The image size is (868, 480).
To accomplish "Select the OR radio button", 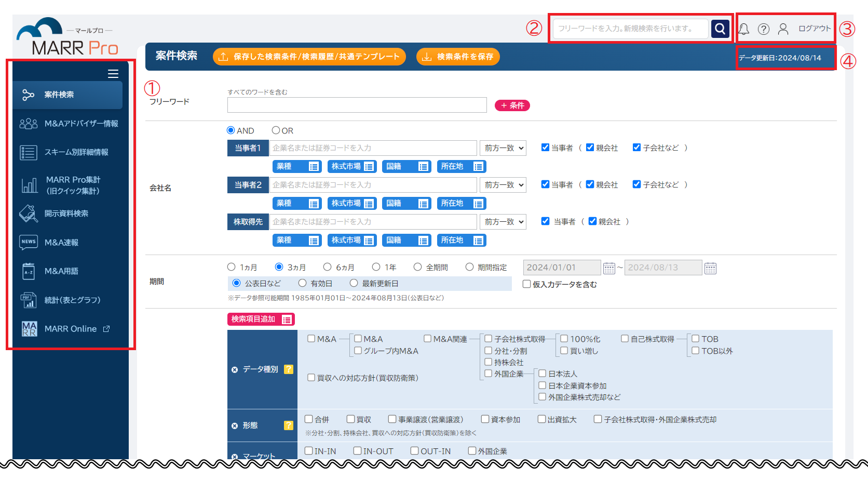I will coord(276,130).
